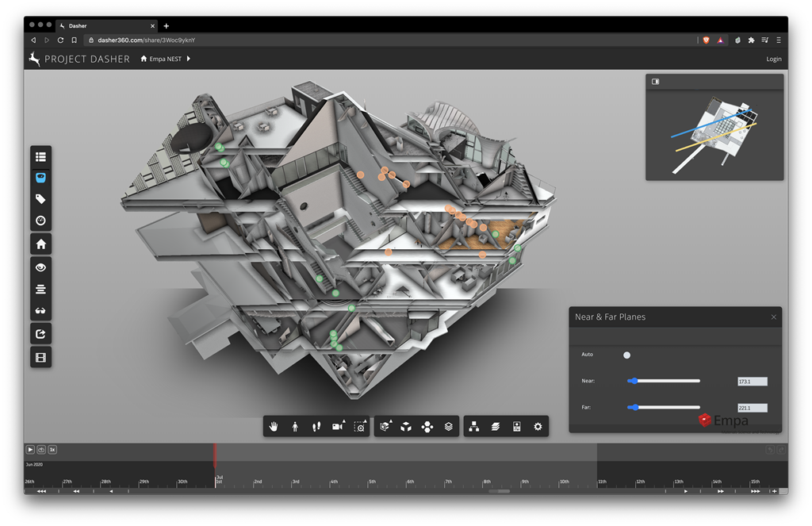Open the Camera interactions dropdown
The height and width of the screenshot is (526, 812).
click(x=338, y=427)
